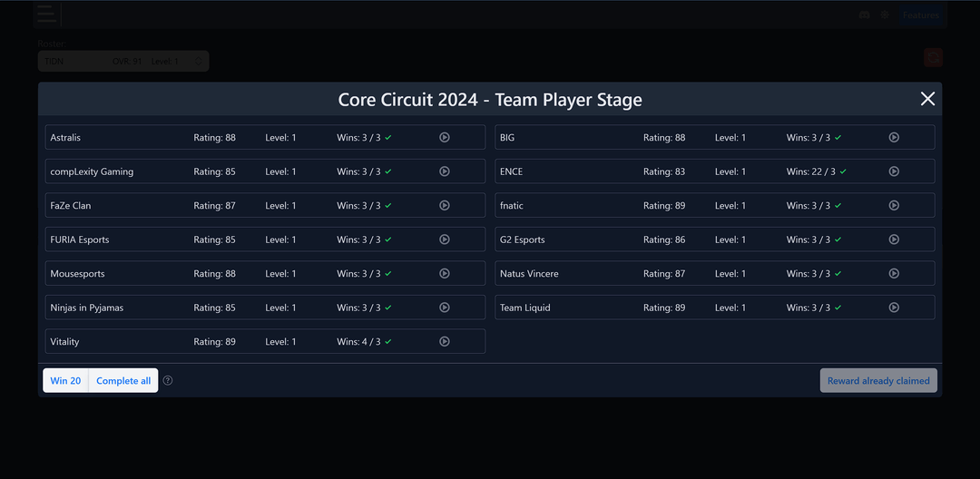Click Reward already claimed button

tap(877, 381)
